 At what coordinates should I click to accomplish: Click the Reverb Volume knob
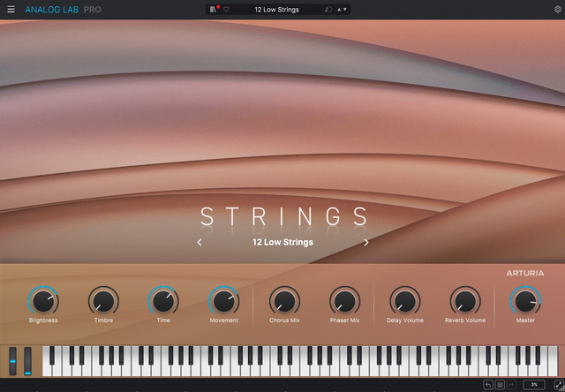point(465,301)
